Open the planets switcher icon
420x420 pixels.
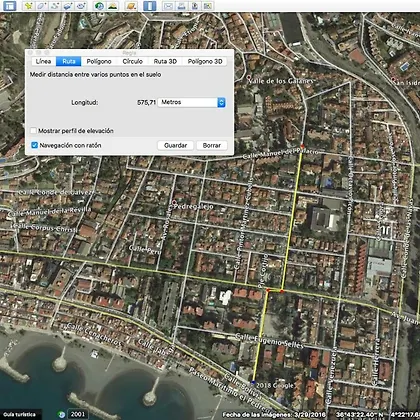coord(131,6)
